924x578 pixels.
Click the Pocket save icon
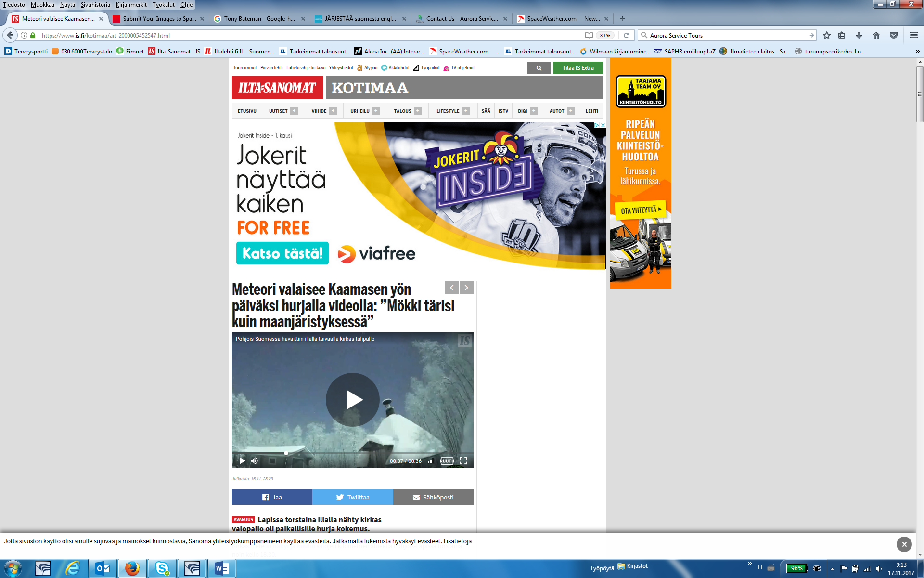point(894,35)
